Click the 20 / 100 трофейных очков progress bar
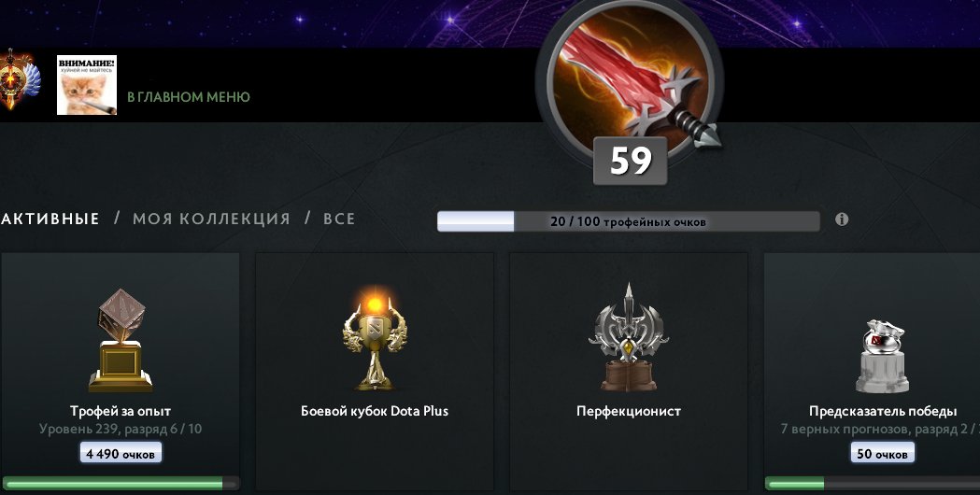The height and width of the screenshot is (495, 980). coord(628,221)
